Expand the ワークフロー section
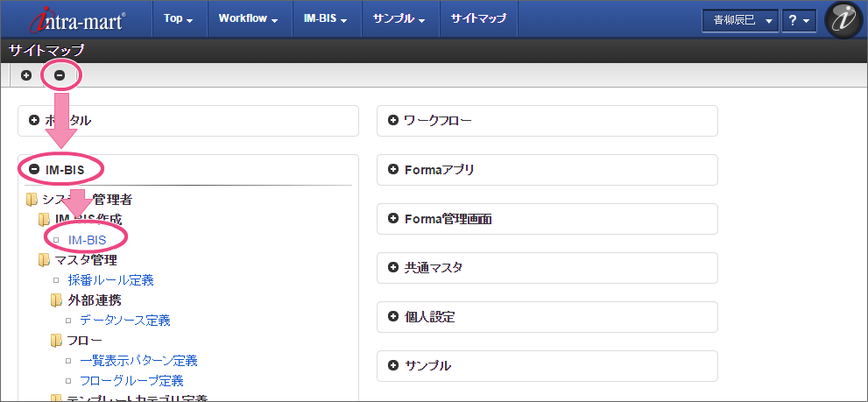The image size is (868, 402). pos(392,121)
